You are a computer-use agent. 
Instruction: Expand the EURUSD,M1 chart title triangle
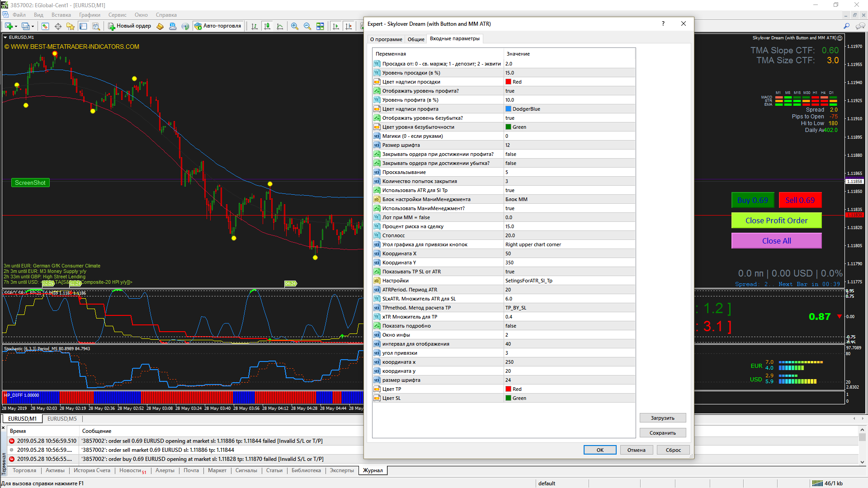point(5,38)
